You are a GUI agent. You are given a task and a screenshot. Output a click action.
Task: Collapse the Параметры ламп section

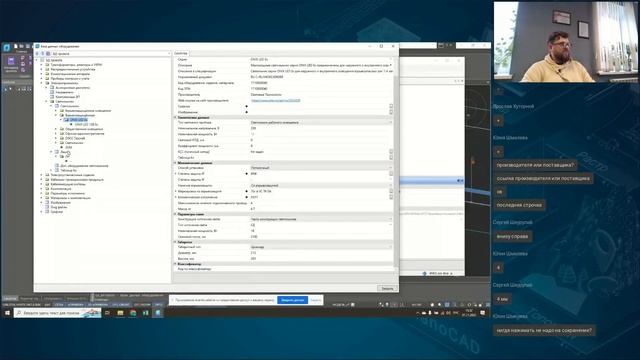[176, 214]
